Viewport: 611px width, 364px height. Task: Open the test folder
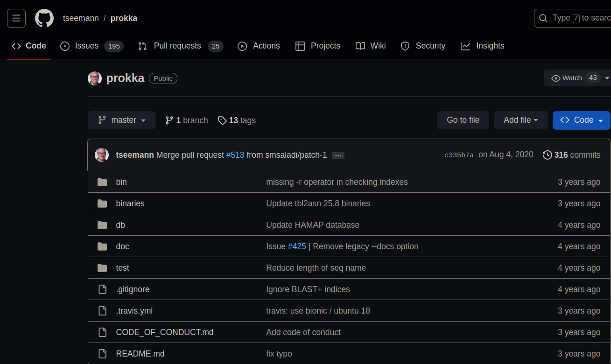[x=122, y=268]
